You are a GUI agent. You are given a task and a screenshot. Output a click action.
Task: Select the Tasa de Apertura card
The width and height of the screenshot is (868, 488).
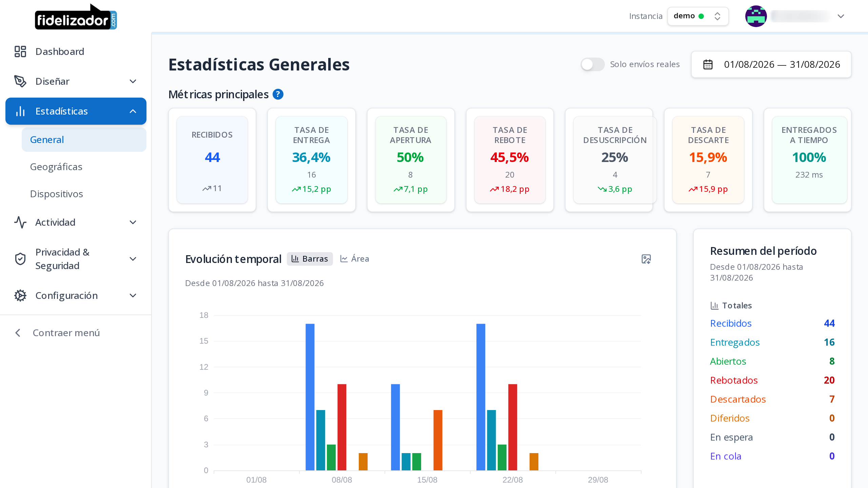[x=411, y=160]
